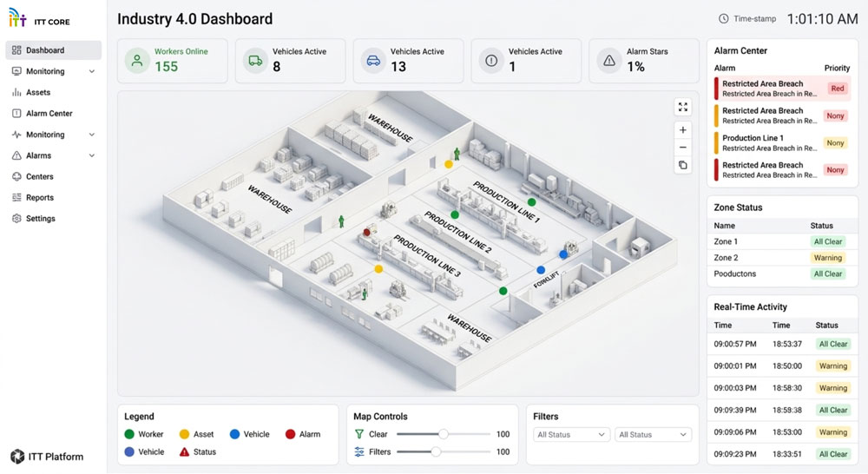Click the 1:01:10 AM time display
Viewport: 868px width, 474px height.
click(822, 19)
